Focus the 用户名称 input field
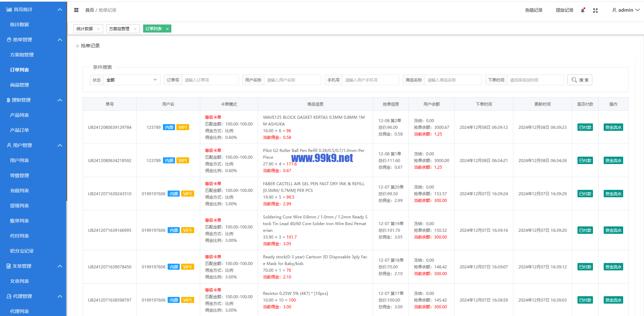This screenshot has height=316, width=644. pos(292,80)
